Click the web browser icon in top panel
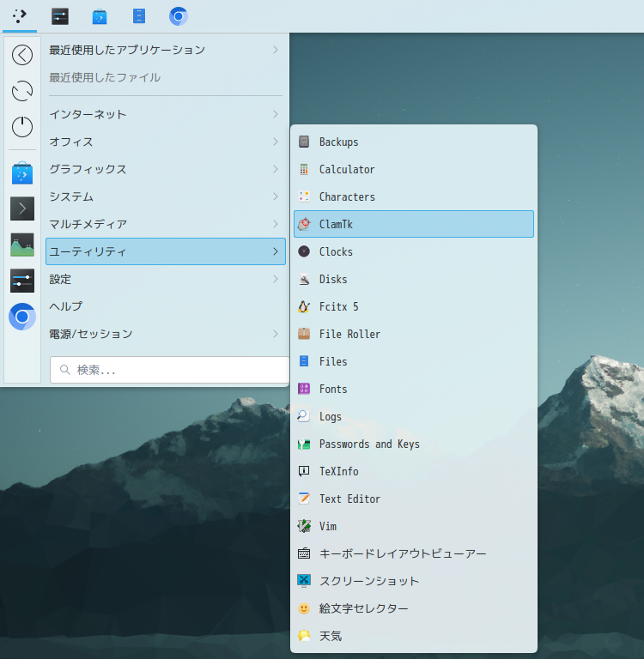 click(179, 16)
